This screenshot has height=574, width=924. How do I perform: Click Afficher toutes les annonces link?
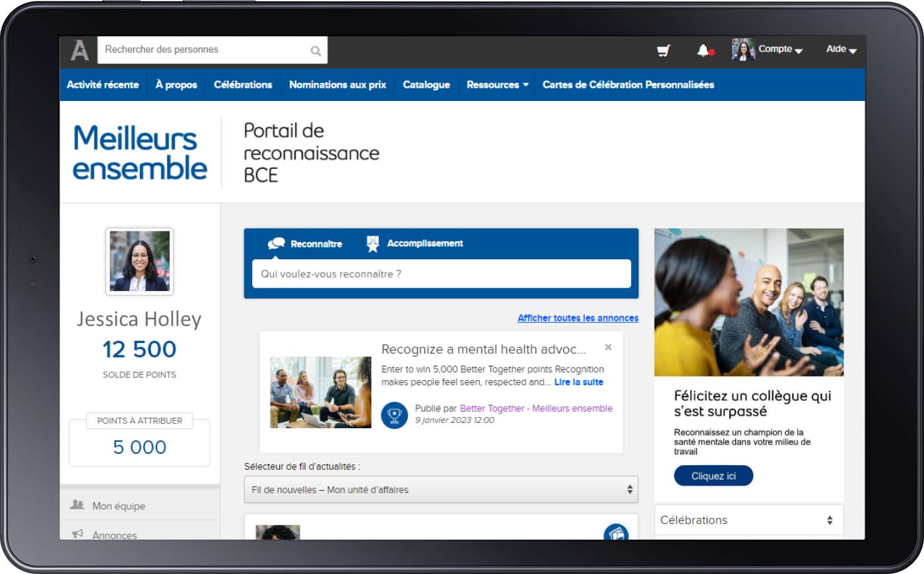(578, 318)
